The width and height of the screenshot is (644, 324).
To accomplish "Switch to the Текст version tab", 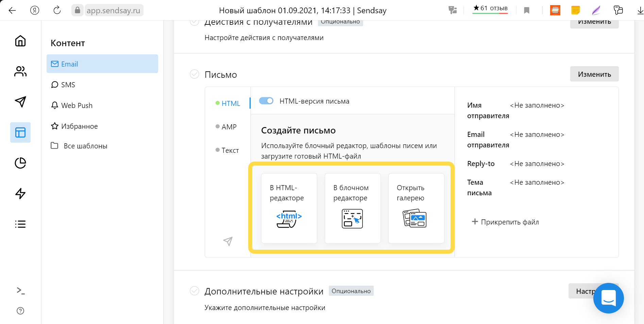I will coord(230,150).
